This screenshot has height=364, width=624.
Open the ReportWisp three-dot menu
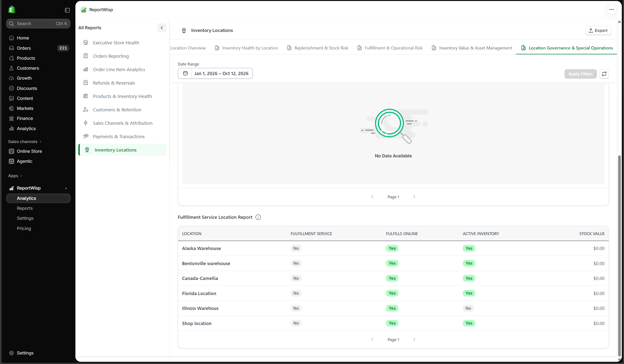pyautogui.click(x=611, y=10)
